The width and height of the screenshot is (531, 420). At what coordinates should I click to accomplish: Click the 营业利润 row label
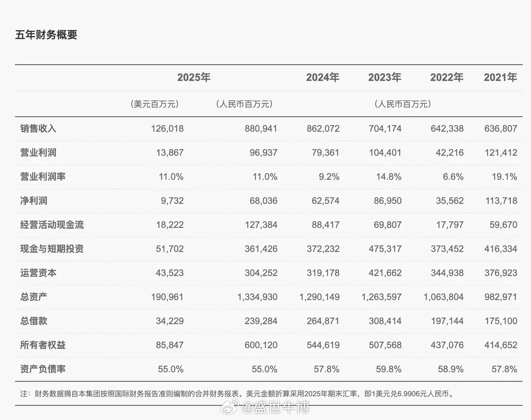tap(38, 153)
